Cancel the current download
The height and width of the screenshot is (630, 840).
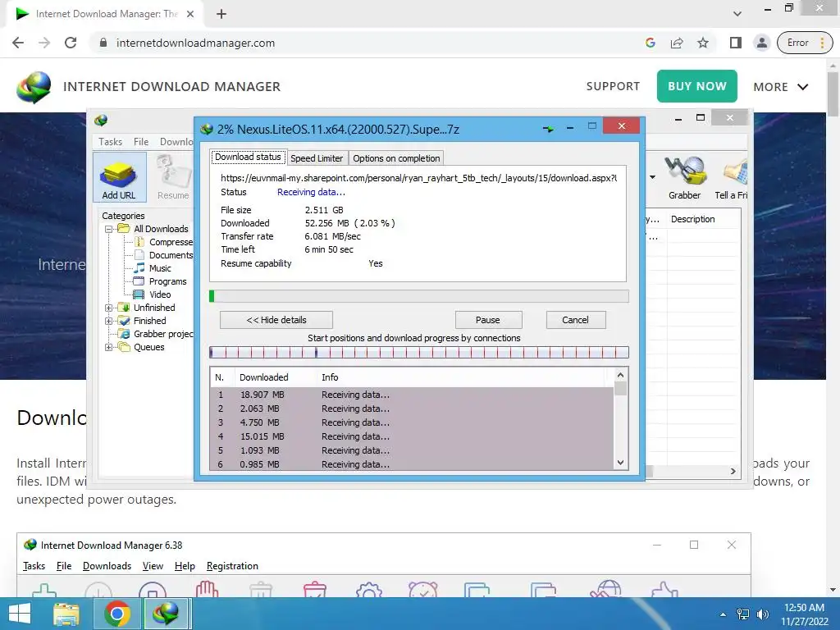coord(575,320)
